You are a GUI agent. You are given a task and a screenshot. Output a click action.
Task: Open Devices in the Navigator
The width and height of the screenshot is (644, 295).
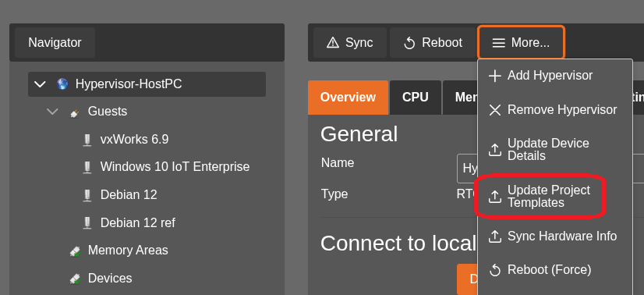coord(110,279)
